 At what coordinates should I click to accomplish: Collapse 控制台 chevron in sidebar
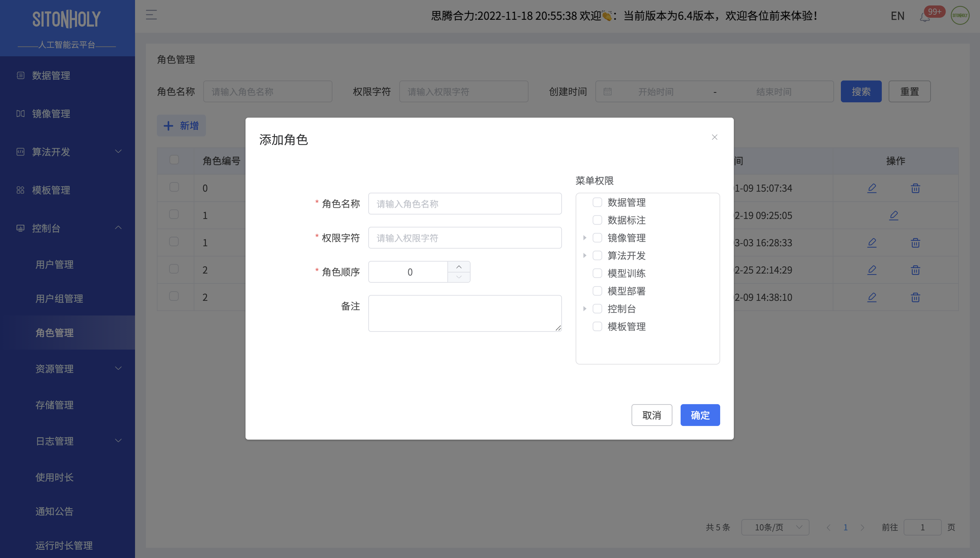[118, 227]
